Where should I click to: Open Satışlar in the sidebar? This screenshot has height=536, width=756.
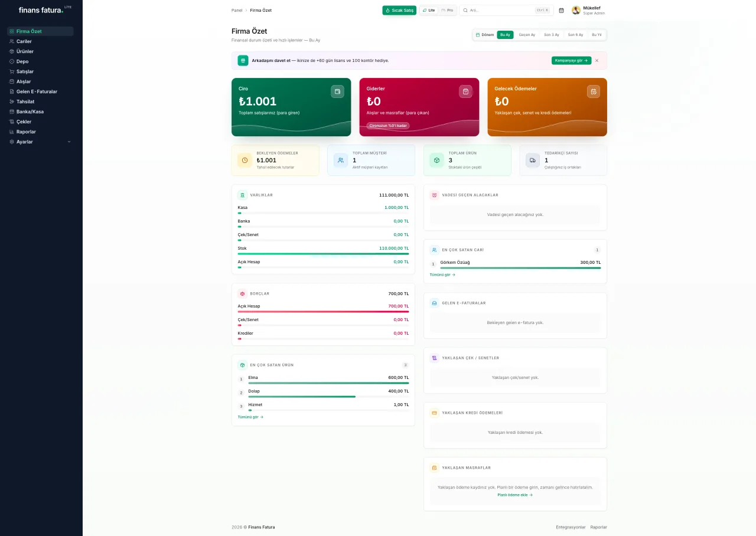(40, 71)
